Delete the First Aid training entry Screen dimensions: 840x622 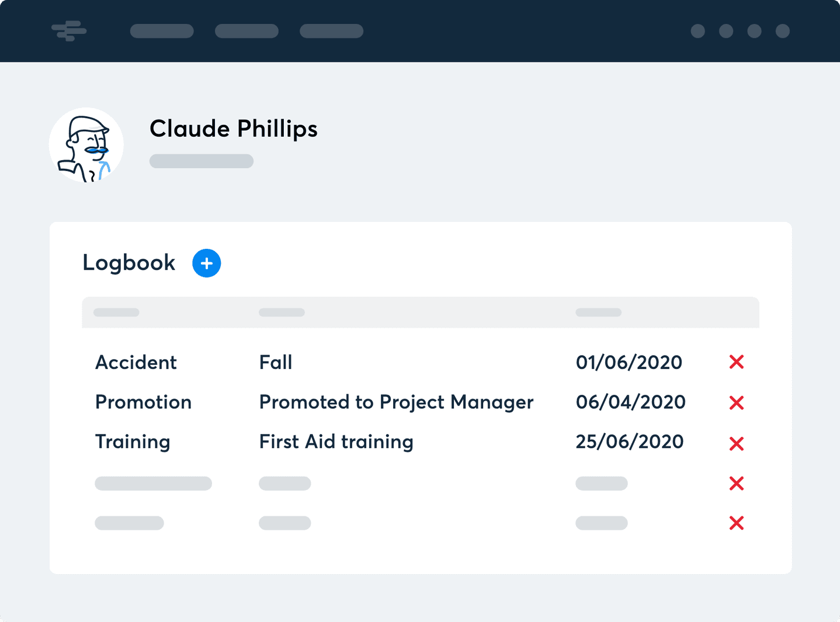[737, 444]
